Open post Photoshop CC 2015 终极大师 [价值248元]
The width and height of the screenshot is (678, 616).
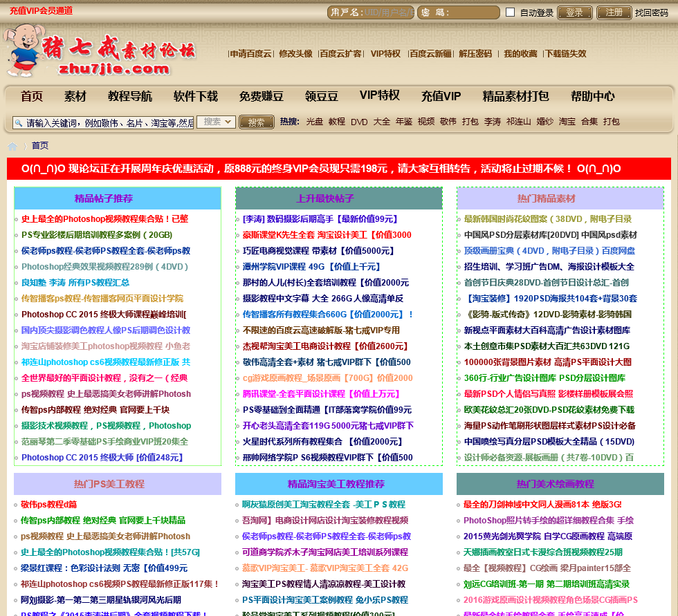coord(102,458)
